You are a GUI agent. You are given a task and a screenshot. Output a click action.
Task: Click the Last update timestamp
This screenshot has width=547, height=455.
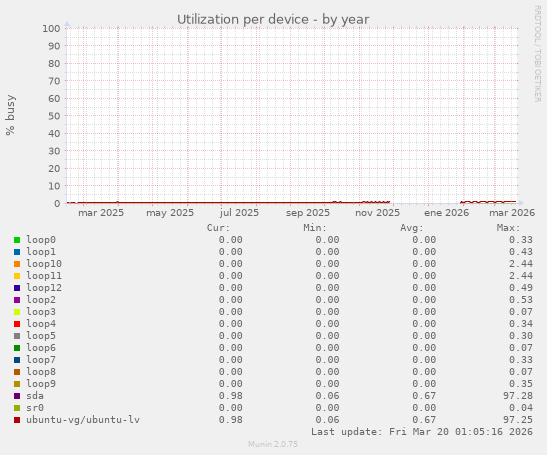422,432
